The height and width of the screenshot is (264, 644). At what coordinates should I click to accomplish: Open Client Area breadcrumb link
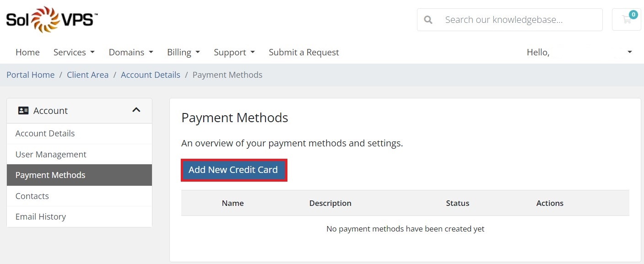click(x=88, y=75)
